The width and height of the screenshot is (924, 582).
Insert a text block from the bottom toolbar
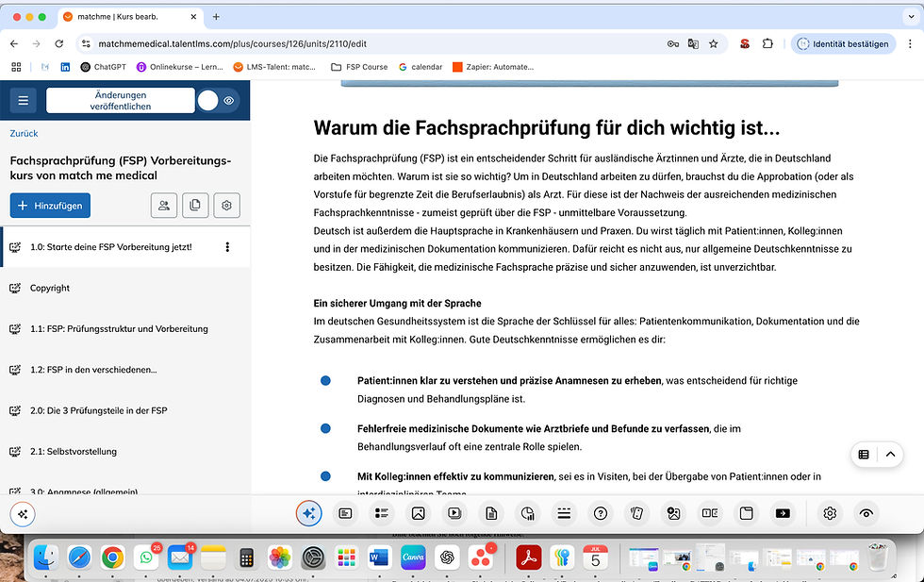coord(345,513)
